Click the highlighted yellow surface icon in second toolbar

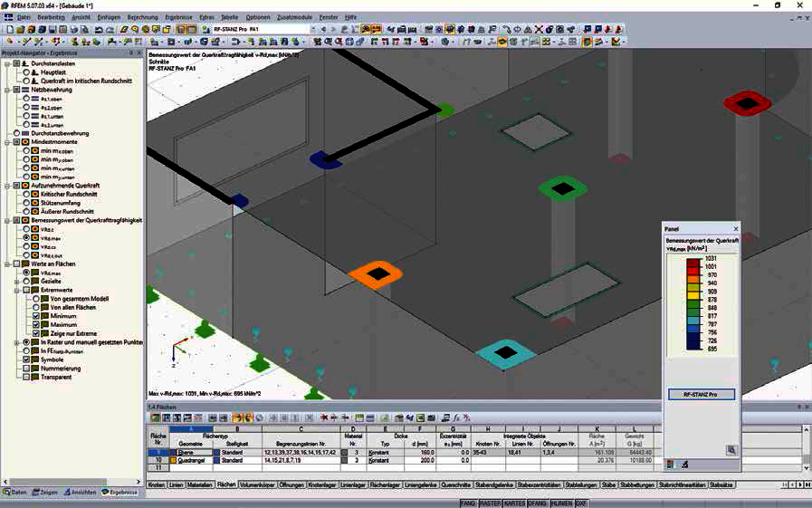point(502,42)
